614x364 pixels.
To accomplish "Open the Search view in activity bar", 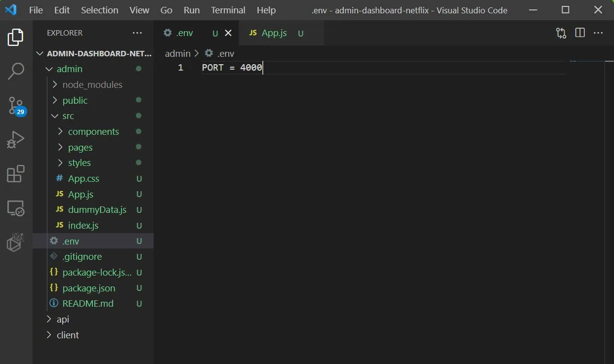I will pos(16,71).
